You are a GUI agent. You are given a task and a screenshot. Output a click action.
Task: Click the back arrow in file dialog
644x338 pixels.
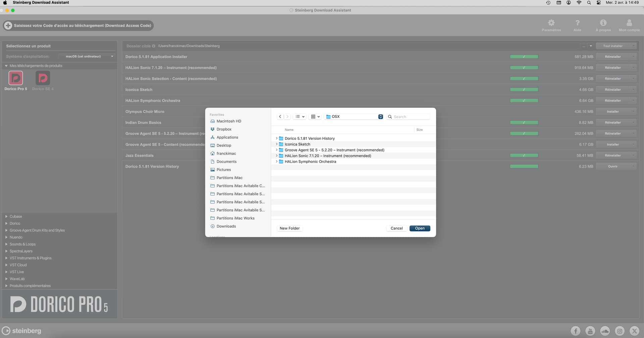pyautogui.click(x=280, y=117)
